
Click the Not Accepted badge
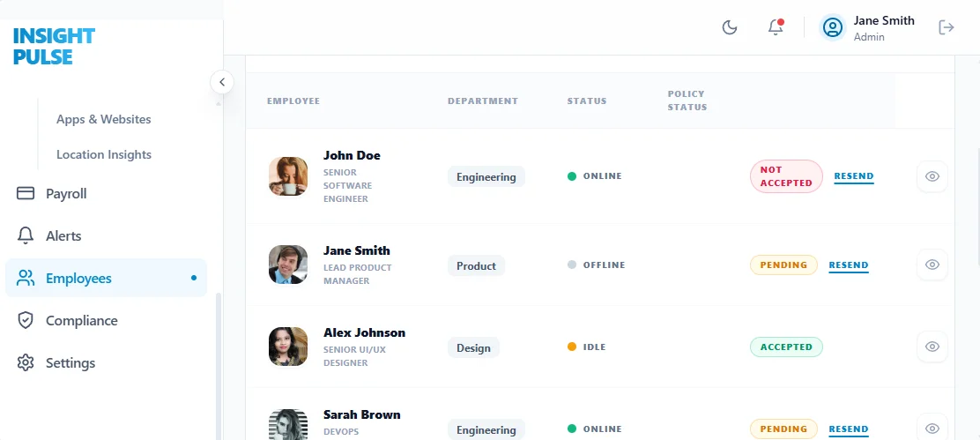[786, 176]
